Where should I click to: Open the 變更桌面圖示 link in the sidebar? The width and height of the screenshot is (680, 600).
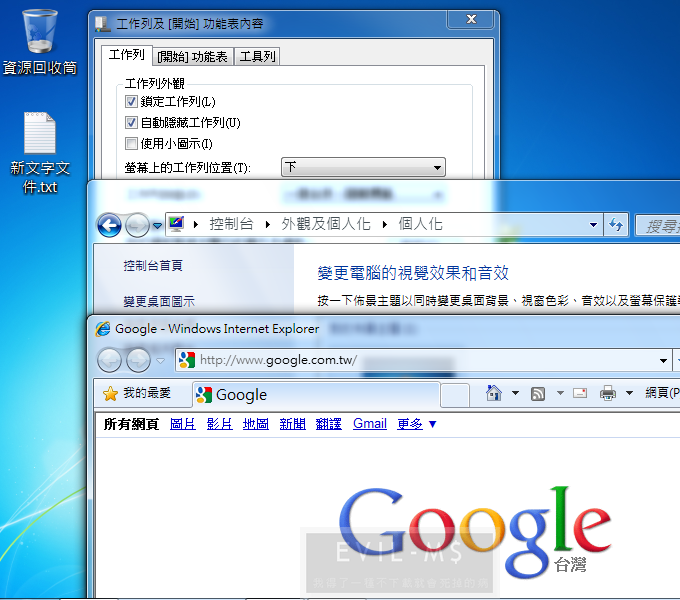(x=159, y=301)
